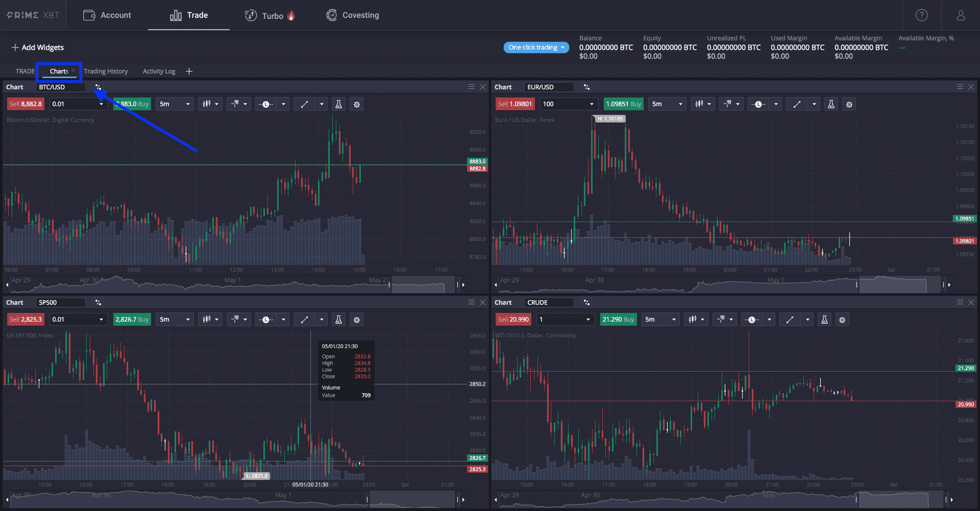Open order marker flag dropdown in EUR/USD chart
This screenshot has height=511, width=980.
[731, 104]
